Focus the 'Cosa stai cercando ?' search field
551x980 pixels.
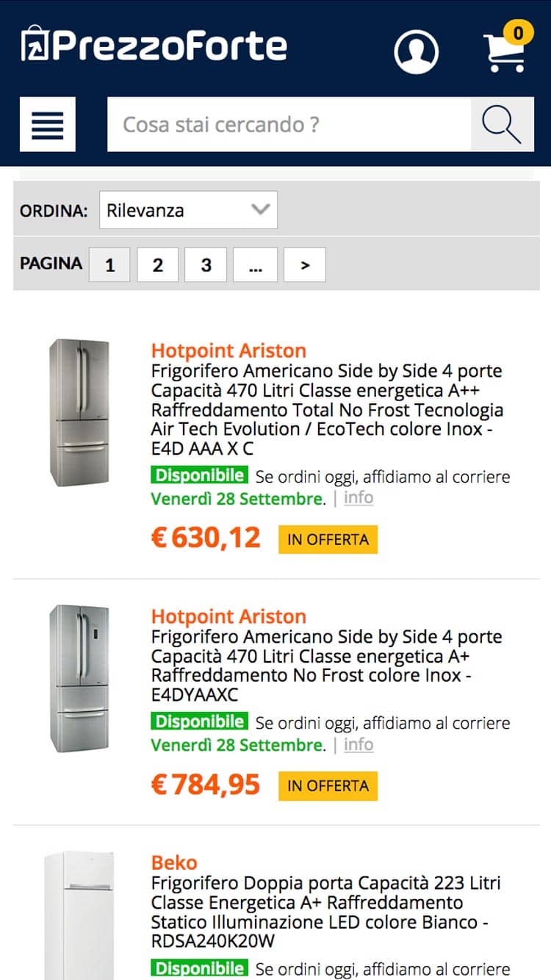pyautogui.click(x=289, y=124)
